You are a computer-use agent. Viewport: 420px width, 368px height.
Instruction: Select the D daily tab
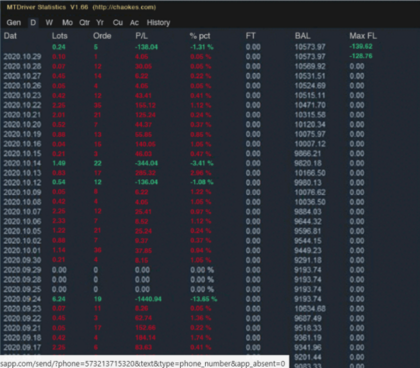33,23
